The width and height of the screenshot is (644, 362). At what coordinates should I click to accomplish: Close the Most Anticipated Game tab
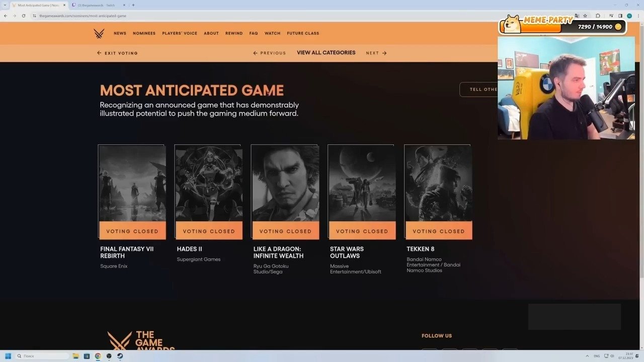64,5
